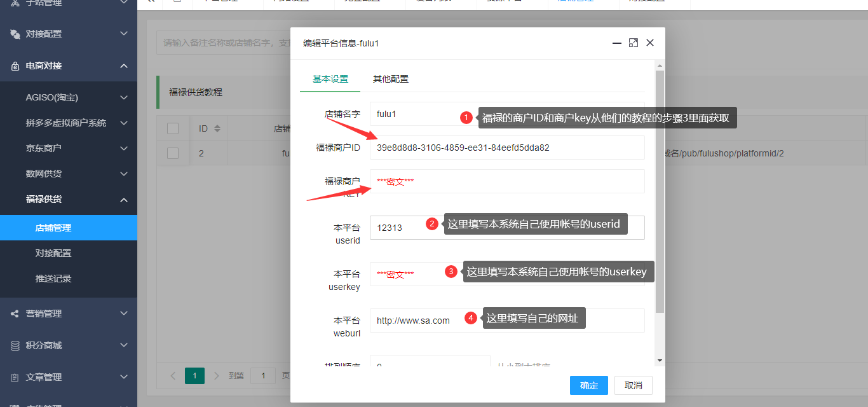Expand 京东商户 chevron arrow
Viewport: 868px width, 407px height.
tap(124, 148)
